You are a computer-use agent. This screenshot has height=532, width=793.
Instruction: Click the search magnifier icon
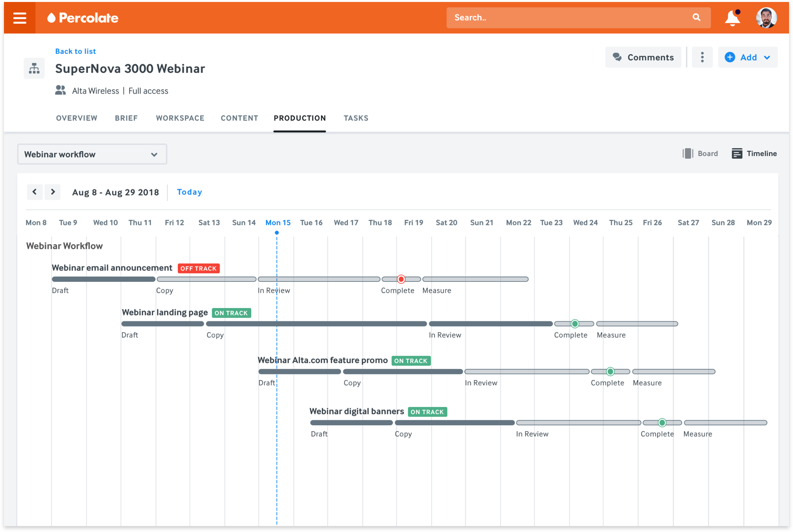click(696, 17)
